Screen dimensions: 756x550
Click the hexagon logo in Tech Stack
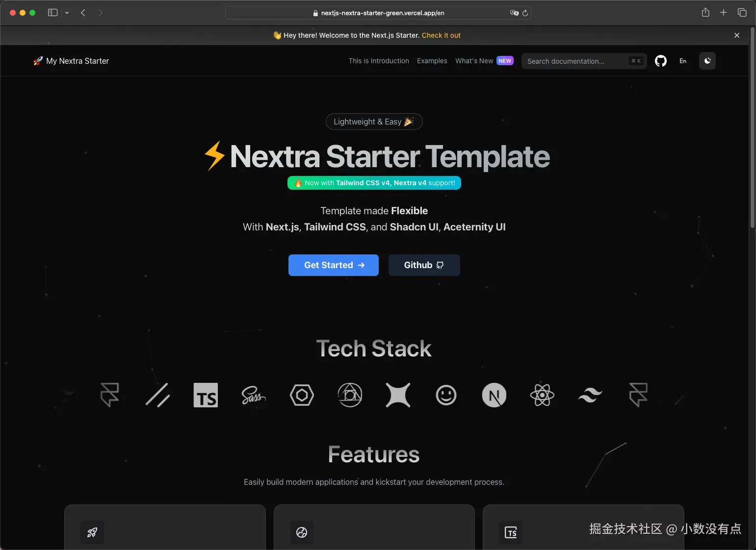tap(302, 395)
